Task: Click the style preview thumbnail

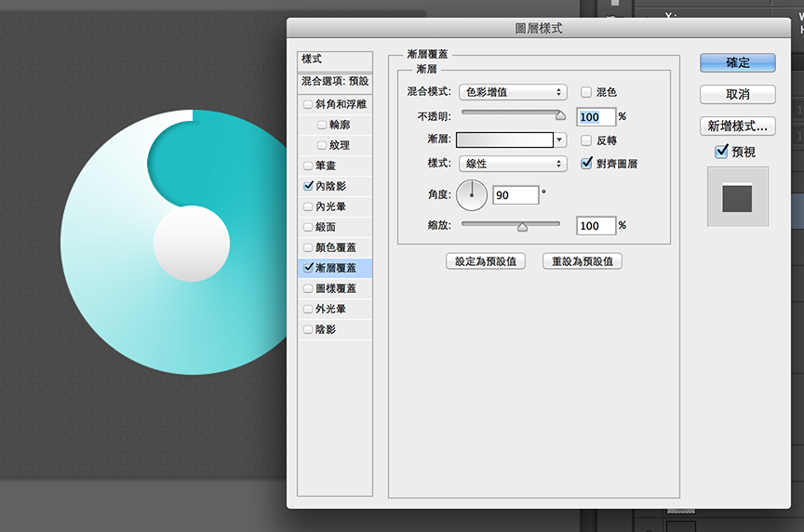Action: [x=737, y=196]
